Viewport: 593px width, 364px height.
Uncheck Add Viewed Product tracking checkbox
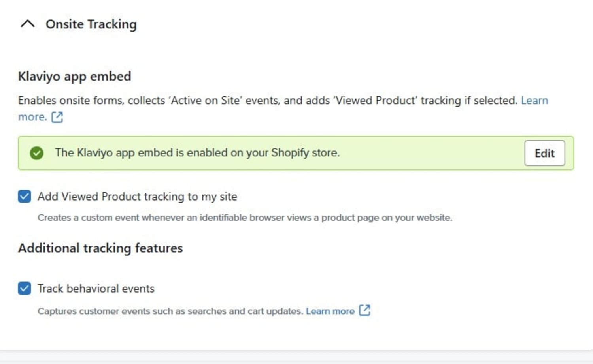[x=25, y=196]
